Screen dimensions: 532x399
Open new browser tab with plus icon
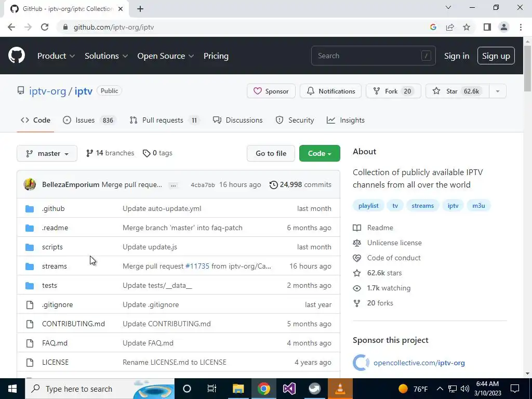coord(140,9)
